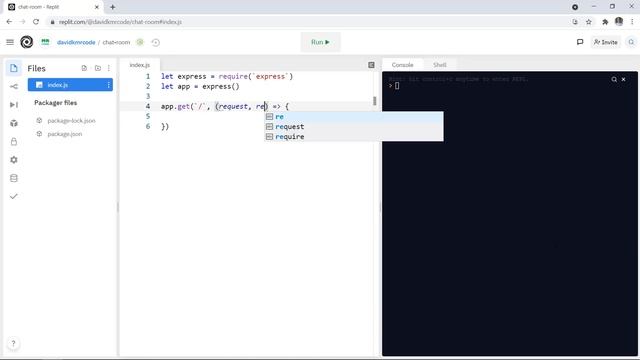This screenshot has width=640, height=360.
Task: Clear the console with X icon
Action: pyautogui.click(x=623, y=80)
